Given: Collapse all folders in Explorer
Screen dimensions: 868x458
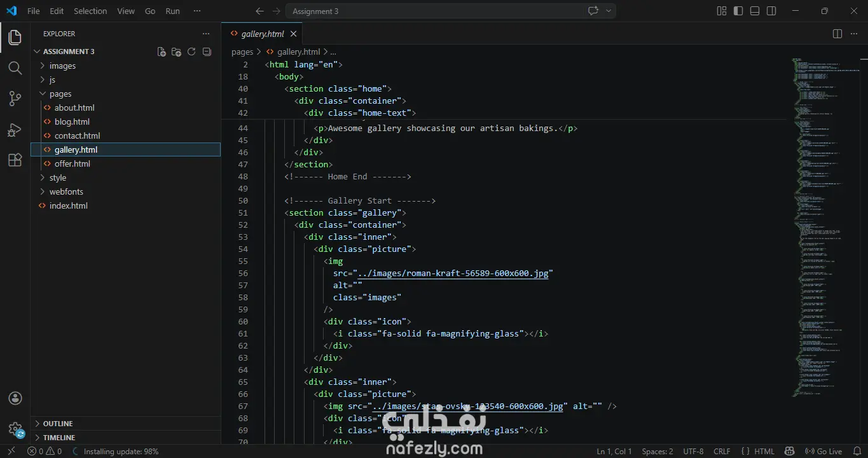Looking at the screenshot, I should pos(207,52).
